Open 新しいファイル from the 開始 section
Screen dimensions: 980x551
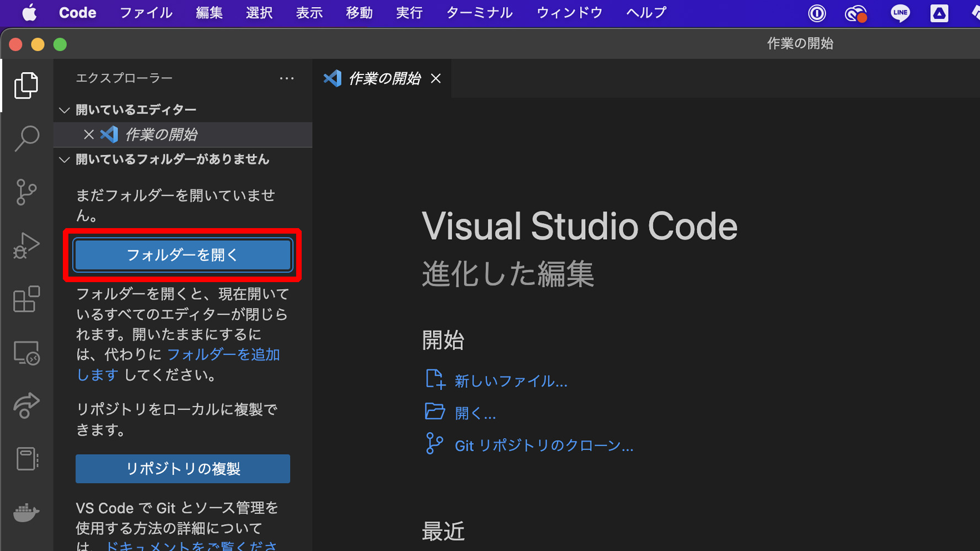(510, 380)
